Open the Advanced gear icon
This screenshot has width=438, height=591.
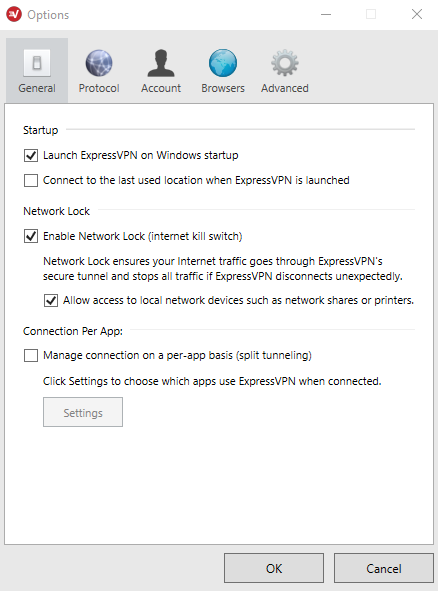[x=285, y=63]
